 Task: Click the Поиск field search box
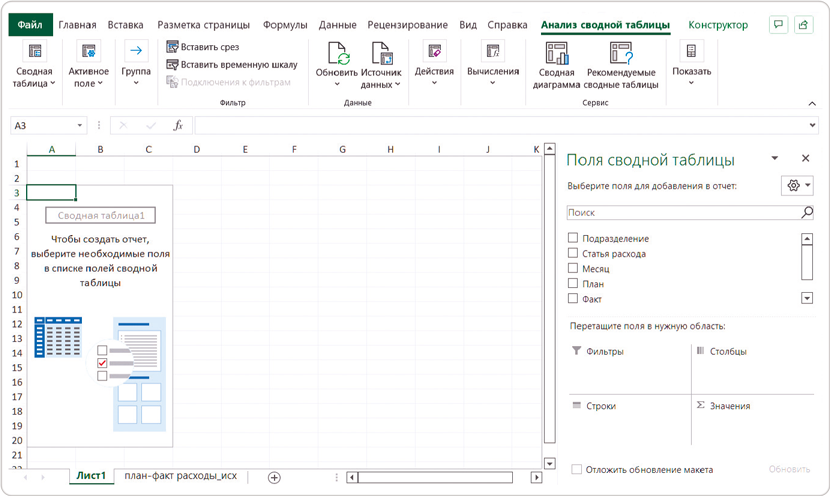(683, 213)
